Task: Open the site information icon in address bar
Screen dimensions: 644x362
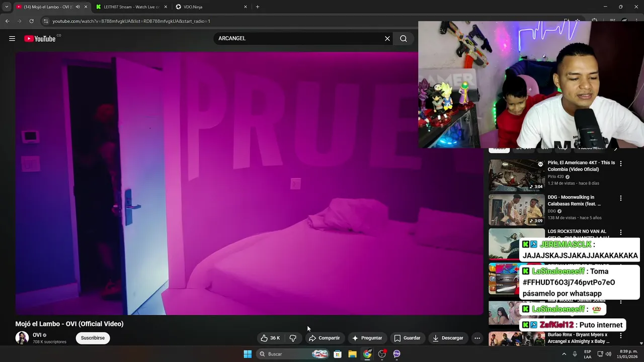Action: 46,21
